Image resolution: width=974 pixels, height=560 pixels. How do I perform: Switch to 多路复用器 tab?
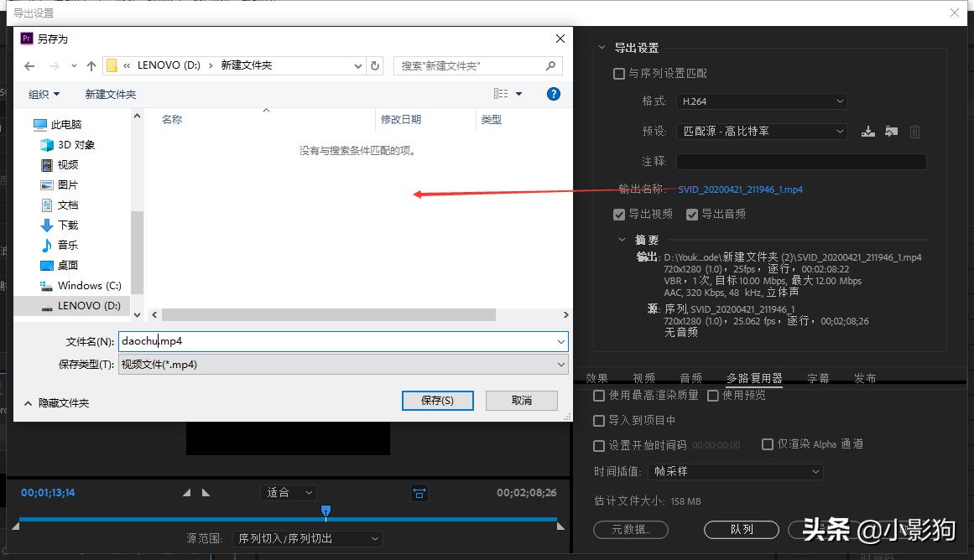click(x=754, y=378)
